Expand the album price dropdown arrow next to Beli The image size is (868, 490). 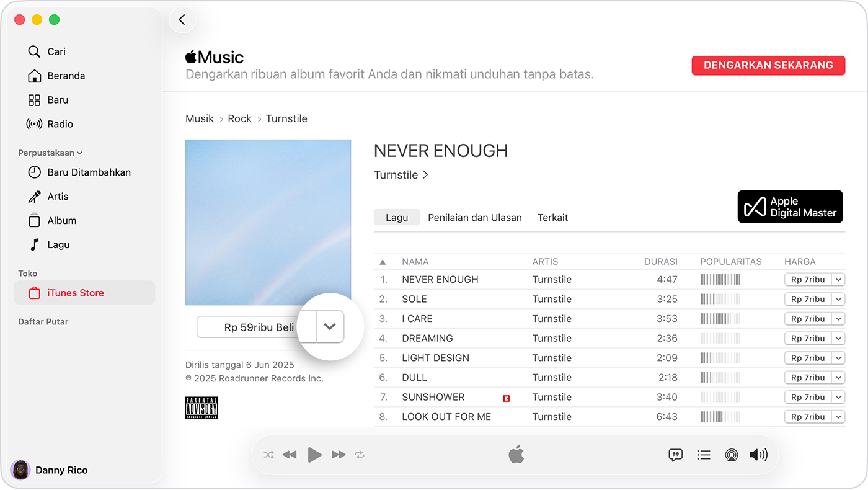(x=330, y=327)
